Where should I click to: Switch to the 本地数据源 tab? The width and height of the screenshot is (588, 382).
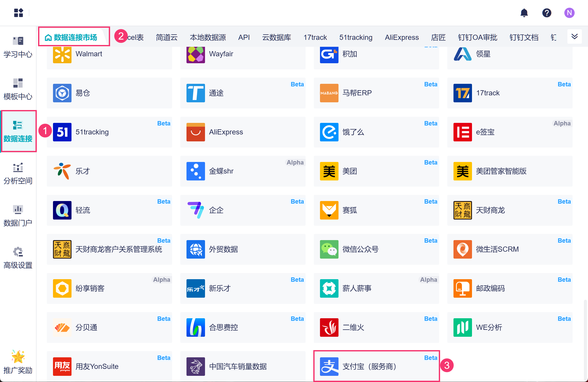(208, 38)
